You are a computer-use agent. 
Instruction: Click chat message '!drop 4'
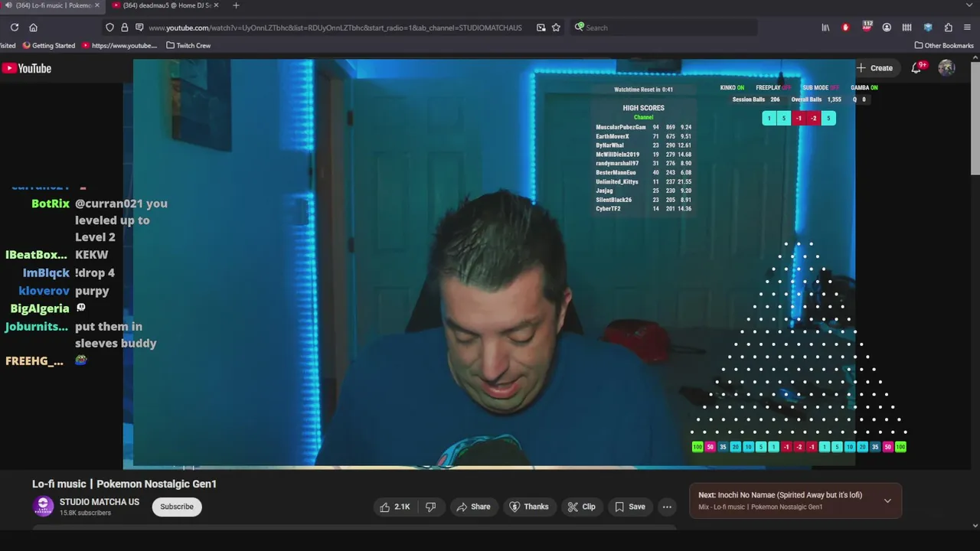[95, 272]
